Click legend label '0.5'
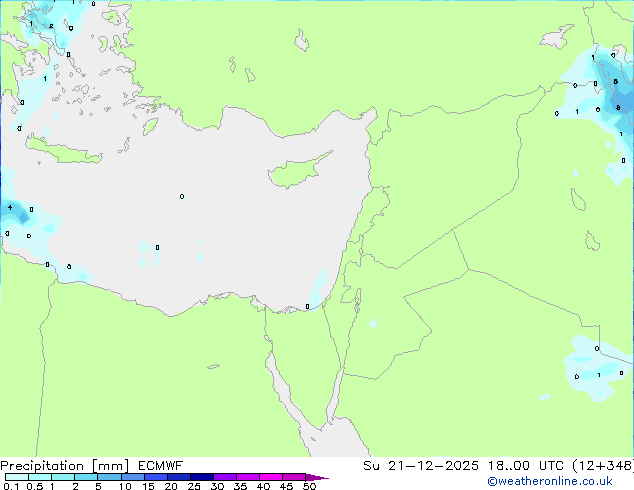Screen dimensions: 634x490 pyautogui.click(x=35, y=486)
